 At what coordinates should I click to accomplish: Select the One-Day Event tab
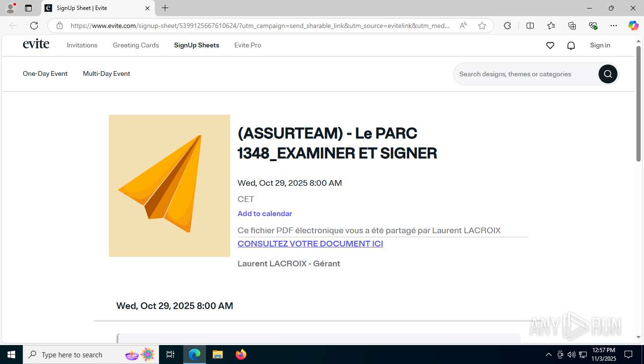point(45,74)
